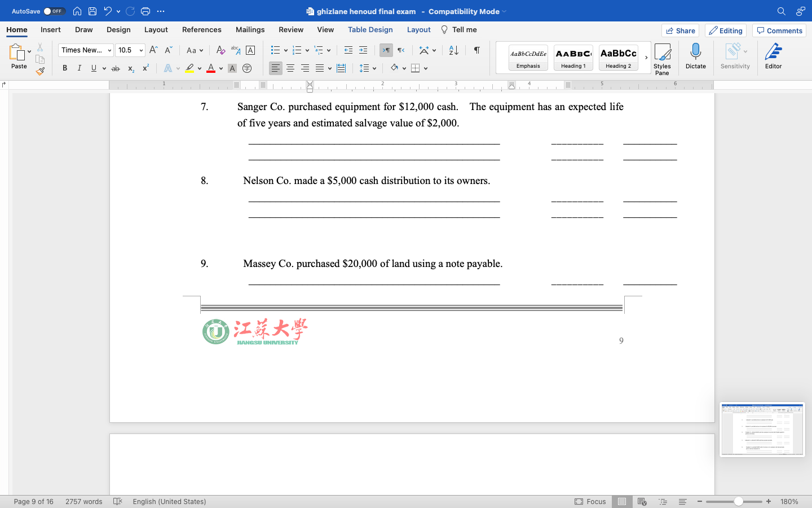Viewport: 812px width, 508px height.
Task: Open the bullet list style dropdown
Action: point(286,50)
